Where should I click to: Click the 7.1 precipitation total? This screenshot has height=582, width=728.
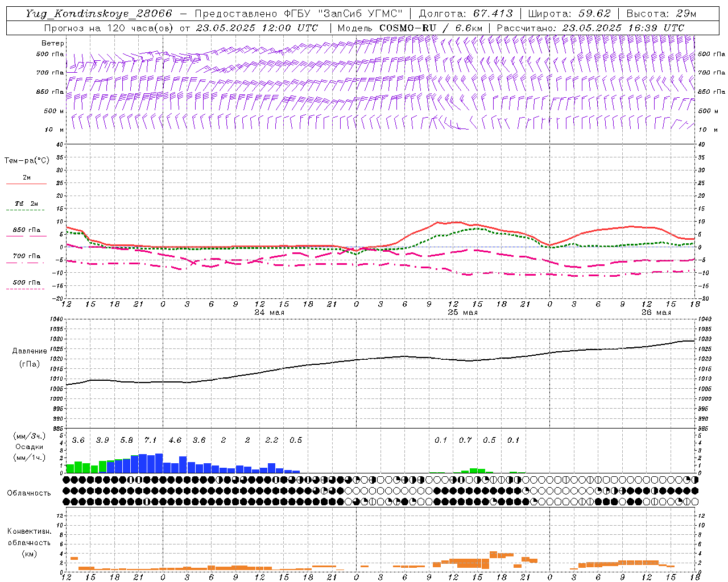point(151,440)
